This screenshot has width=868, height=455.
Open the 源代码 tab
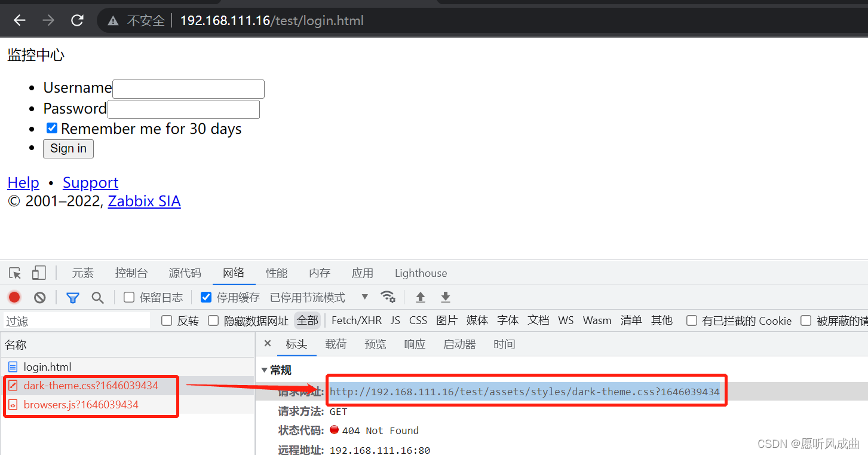[x=185, y=273]
